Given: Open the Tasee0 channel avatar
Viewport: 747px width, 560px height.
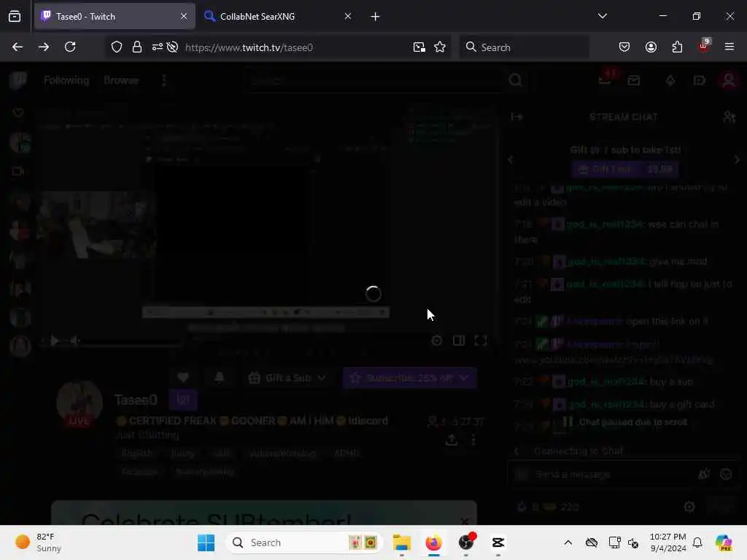Looking at the screenshot, I should pyautogui.click(x=79, y=403).
